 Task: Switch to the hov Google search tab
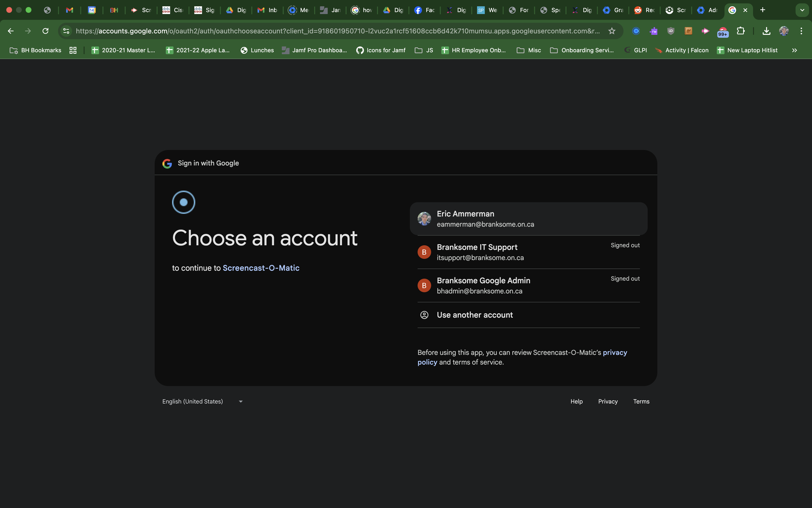[361, 10]
